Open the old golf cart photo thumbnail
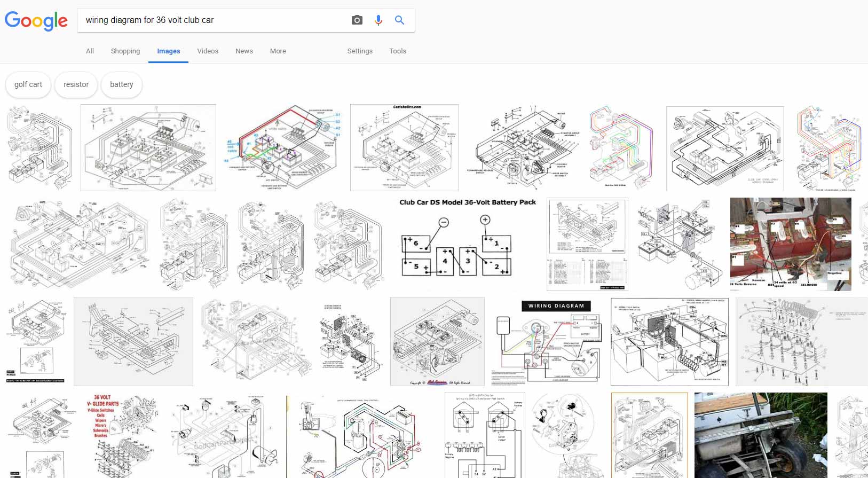This screenshot has width=868, height=478. point(761,436)
